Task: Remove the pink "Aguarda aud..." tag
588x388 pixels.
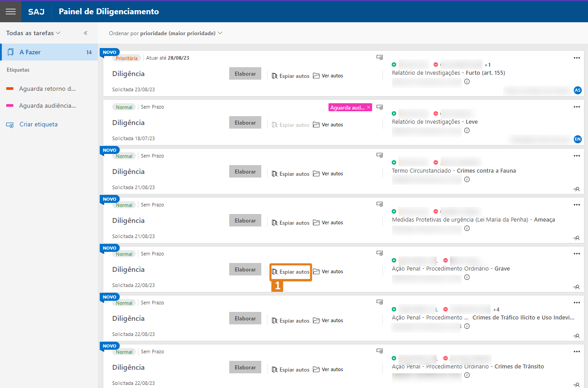Action: pyautogui.click(x=369, y=107)
